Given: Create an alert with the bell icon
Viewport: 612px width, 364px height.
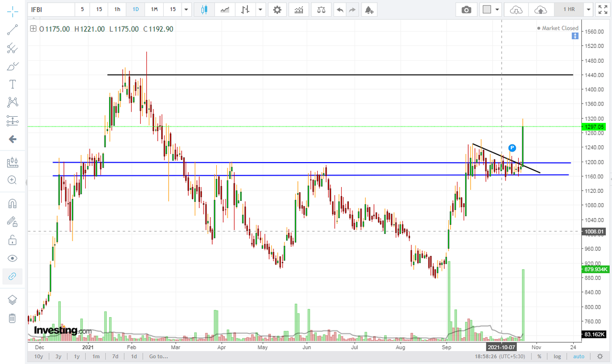Looking at the screenshot, I should click(369, 9).
